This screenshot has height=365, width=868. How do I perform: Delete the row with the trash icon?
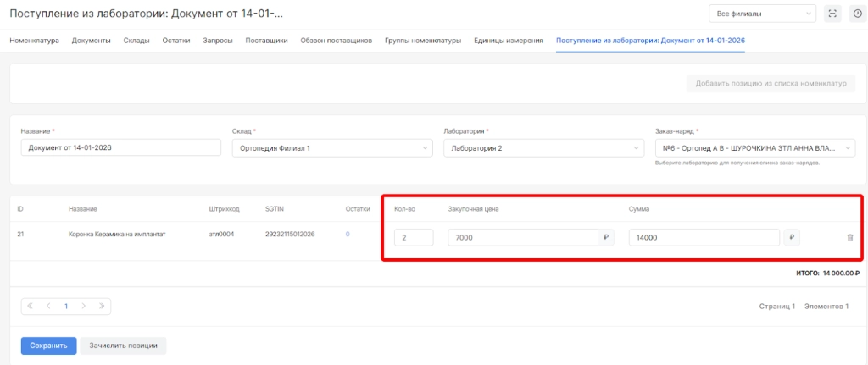[x=850, y=238]
